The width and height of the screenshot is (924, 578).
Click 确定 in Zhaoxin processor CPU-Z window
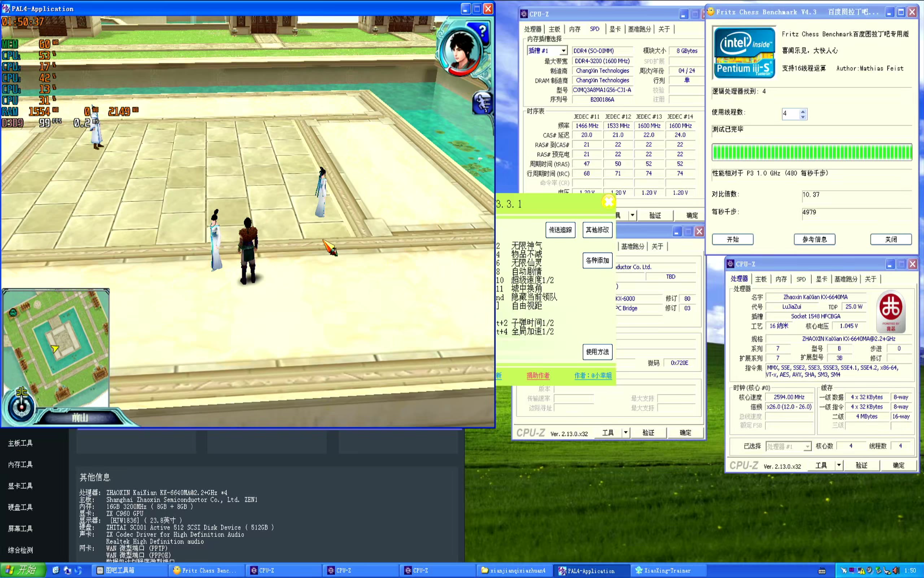(899, 466)
